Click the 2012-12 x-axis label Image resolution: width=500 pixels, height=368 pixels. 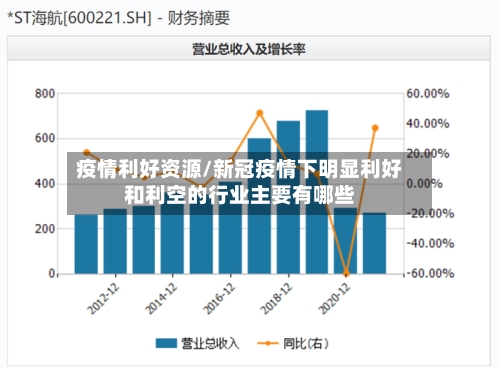click(x=103, y=299)
